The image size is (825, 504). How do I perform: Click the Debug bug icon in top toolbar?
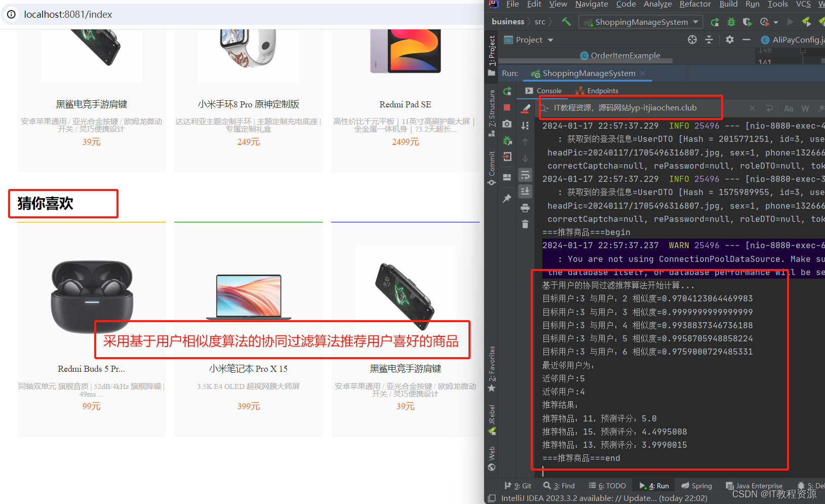click(x=731, y=22)
